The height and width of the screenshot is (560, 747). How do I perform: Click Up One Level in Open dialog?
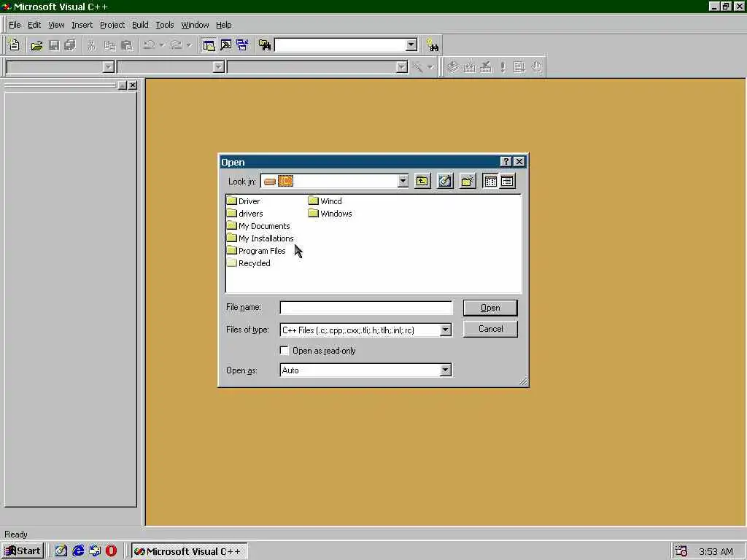pyautogui.click(x=422, y=181)
